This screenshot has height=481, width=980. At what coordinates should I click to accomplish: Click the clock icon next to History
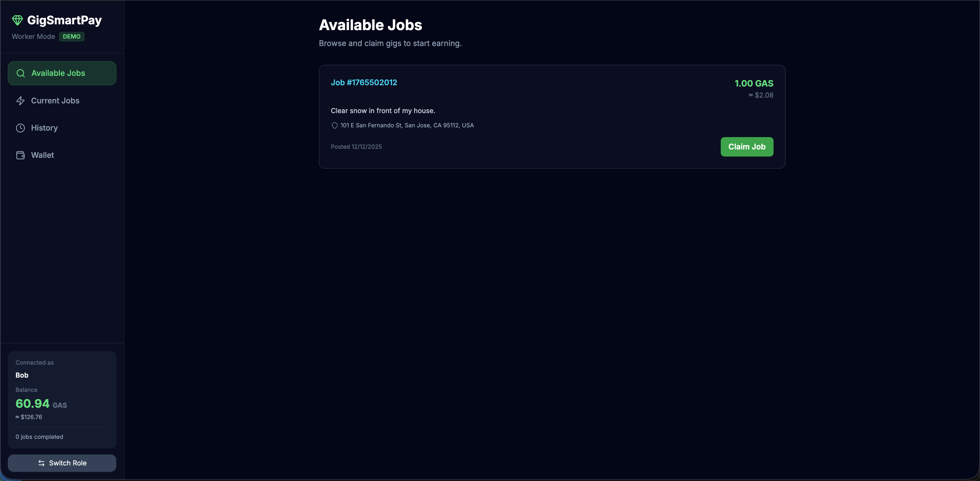point(20,128)
